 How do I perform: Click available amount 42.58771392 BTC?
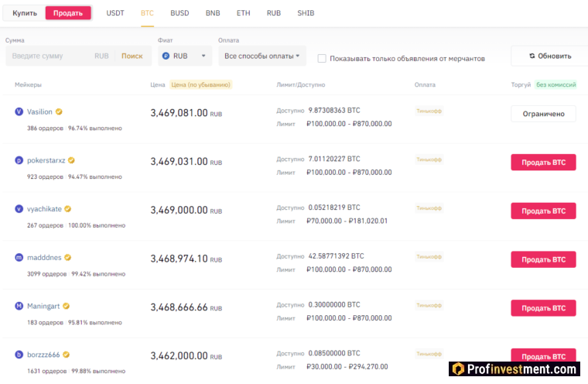[336, 256]
